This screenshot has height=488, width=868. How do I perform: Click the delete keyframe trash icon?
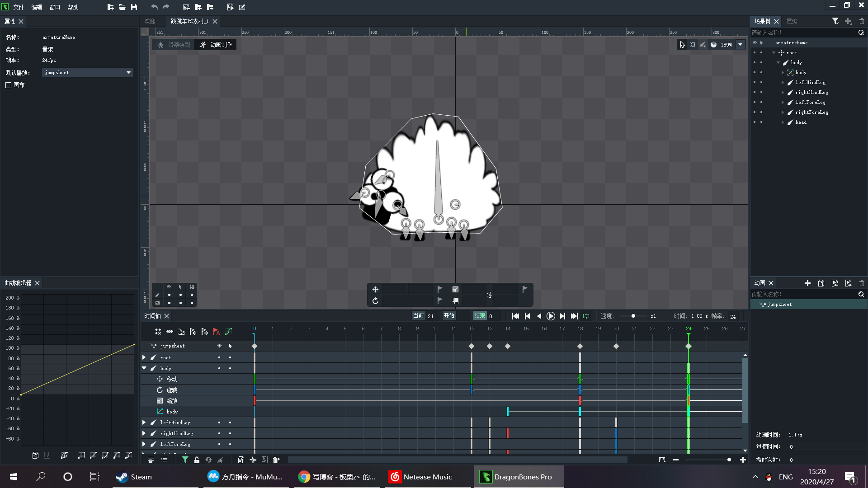[x=276, y=460]
